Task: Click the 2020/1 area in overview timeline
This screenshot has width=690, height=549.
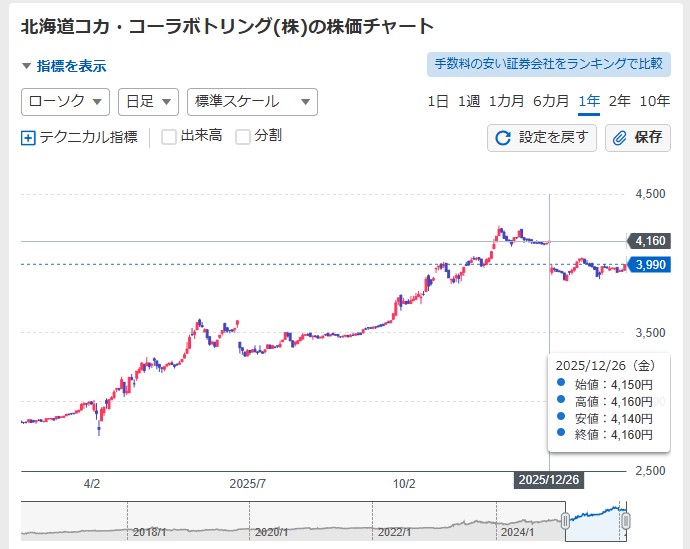Action: (x=270, y=532)
